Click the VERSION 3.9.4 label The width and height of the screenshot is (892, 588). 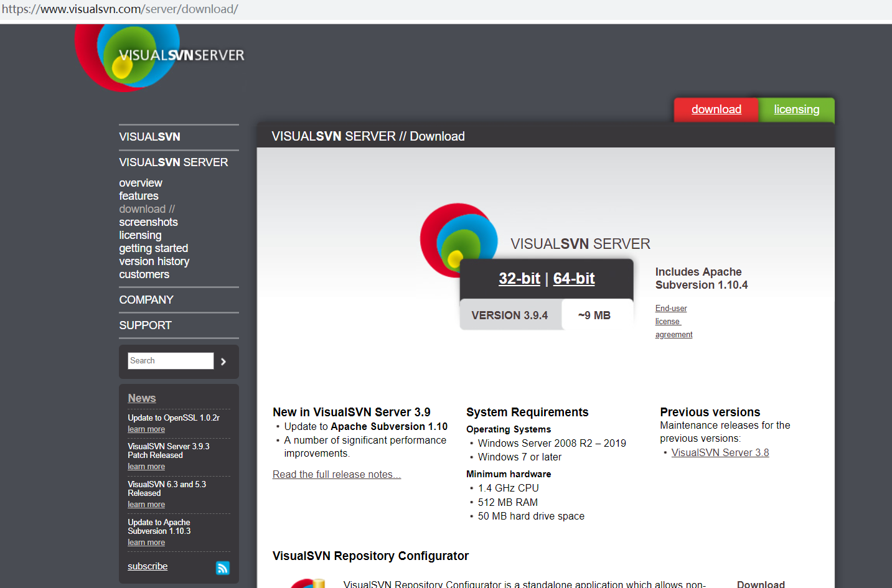(510, 315)
